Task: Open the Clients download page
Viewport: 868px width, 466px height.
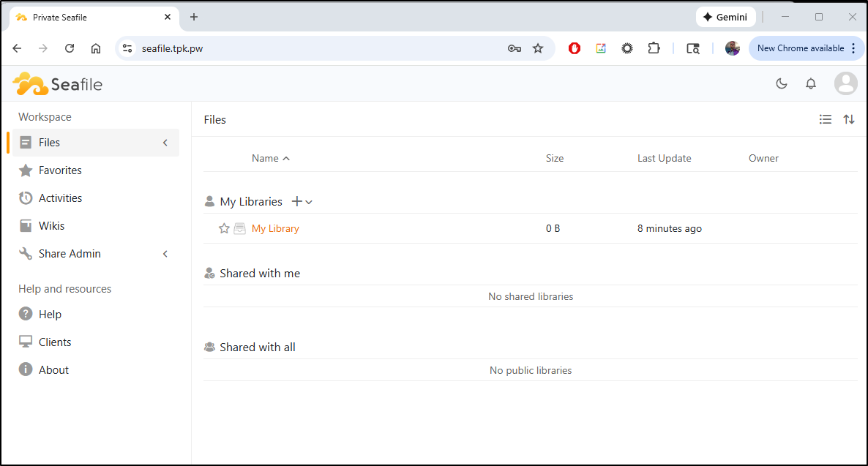Action: 55,342
